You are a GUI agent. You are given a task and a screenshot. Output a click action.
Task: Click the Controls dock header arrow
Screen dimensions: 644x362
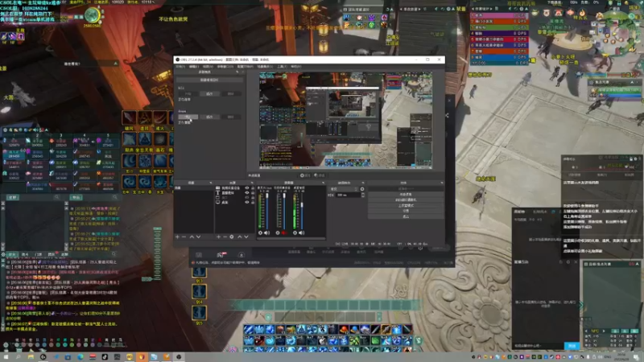click(441, 183)
